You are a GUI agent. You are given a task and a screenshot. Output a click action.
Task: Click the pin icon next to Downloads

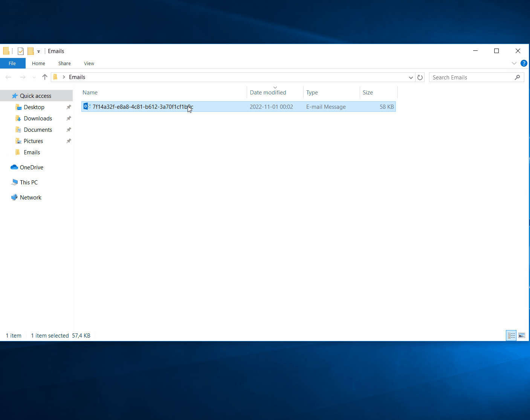[x=69, y=119]
